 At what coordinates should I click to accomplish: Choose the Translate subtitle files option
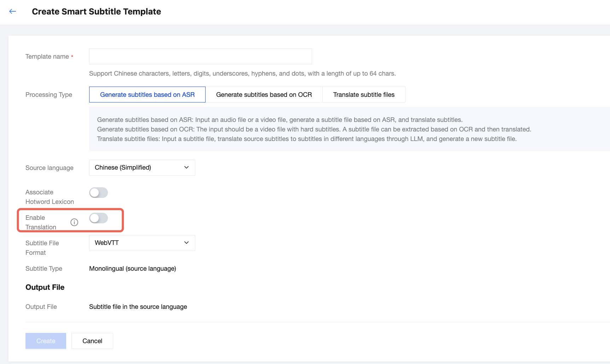click(364, 95)
